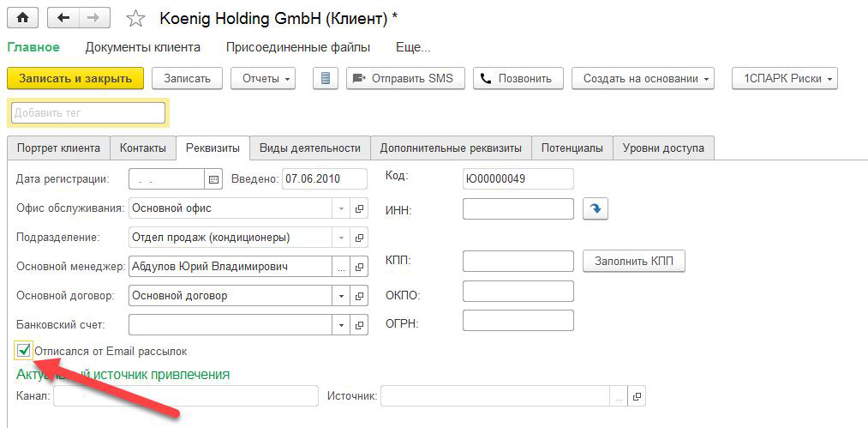
Task: Click the Заполнить КПП button
Action: coord(634,261)
